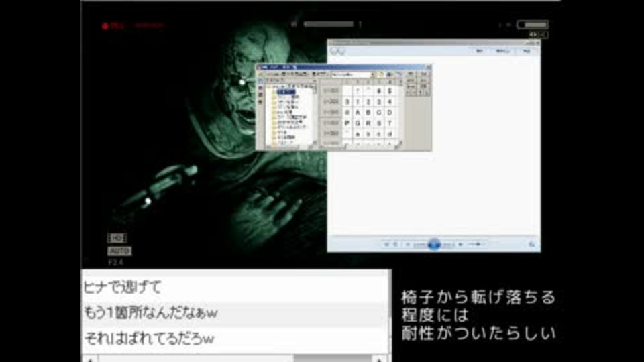
Task: Select character Q in IME Pad grid
Action: (358, 123)
